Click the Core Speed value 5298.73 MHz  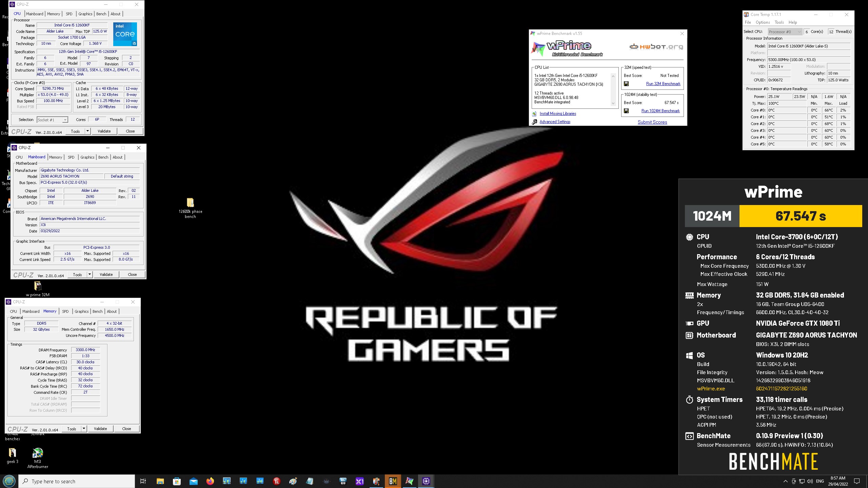[53, 88]
